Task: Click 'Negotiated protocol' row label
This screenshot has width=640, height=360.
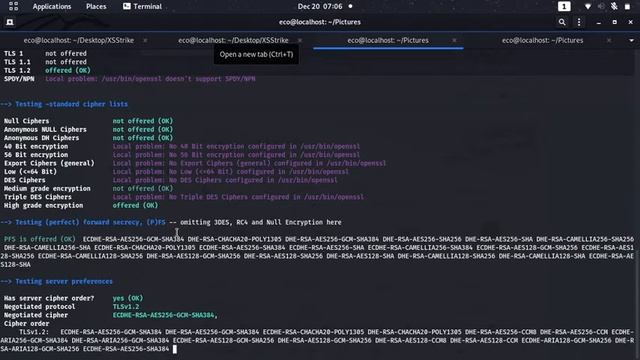Action: (40, 307)
